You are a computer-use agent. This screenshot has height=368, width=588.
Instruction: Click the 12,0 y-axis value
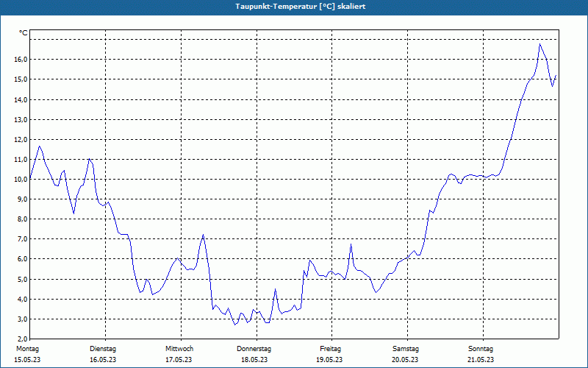(21, 139)
